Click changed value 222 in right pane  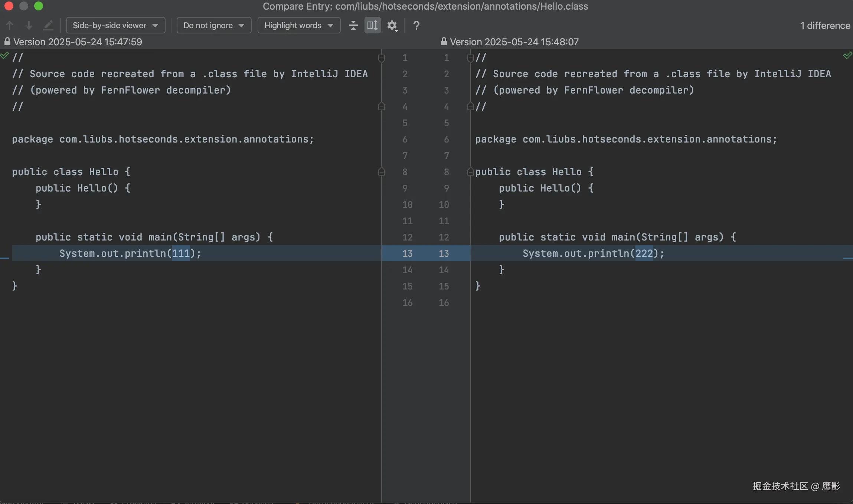(644, 253)
